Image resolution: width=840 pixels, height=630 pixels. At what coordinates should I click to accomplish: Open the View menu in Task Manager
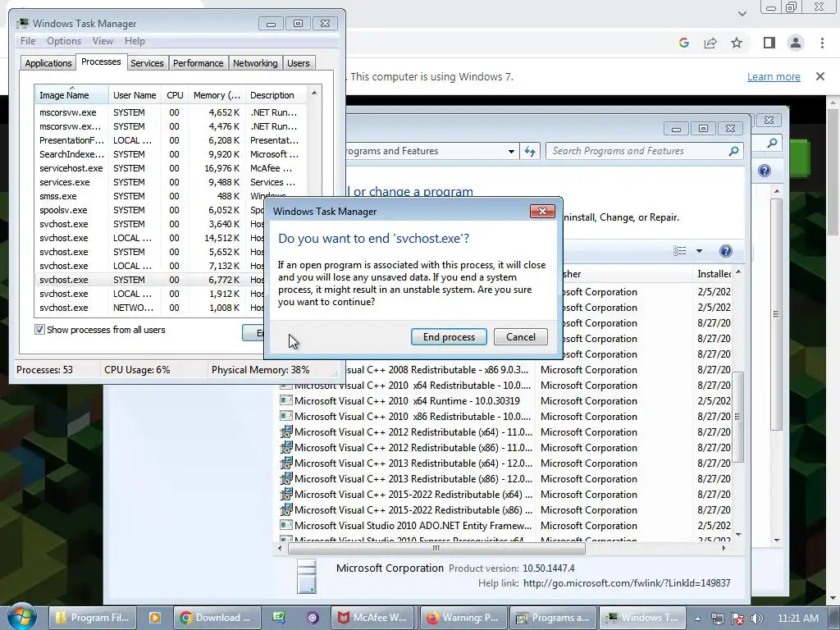[103, 41]
